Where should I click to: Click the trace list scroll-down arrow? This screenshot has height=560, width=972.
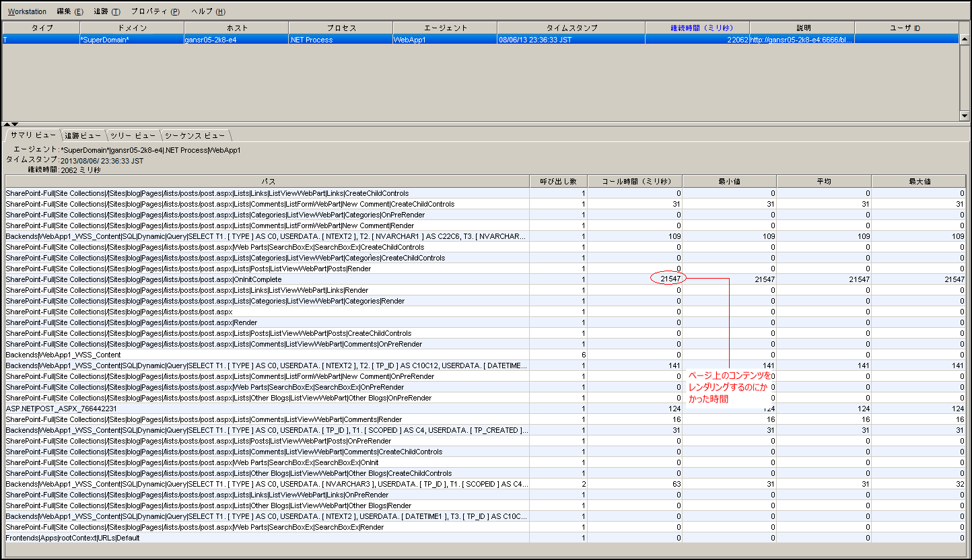tap(964, 116)
